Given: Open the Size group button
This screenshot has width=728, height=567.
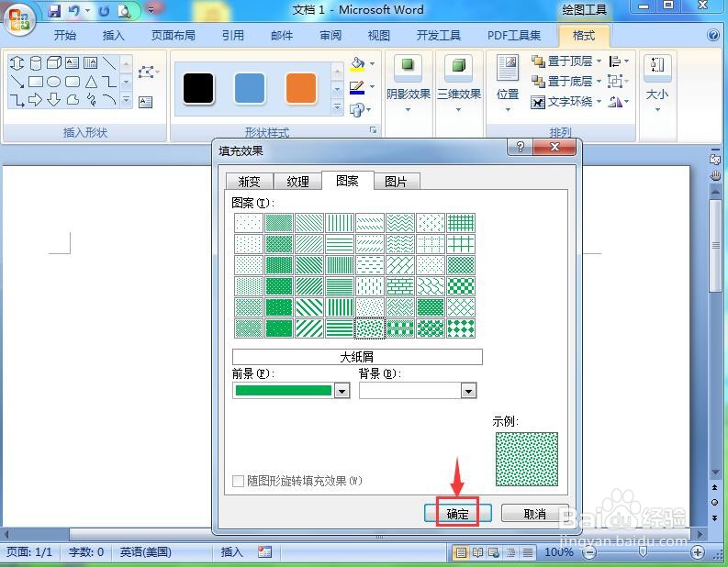Looking at the screenshot, I should [x=657, y=83].
